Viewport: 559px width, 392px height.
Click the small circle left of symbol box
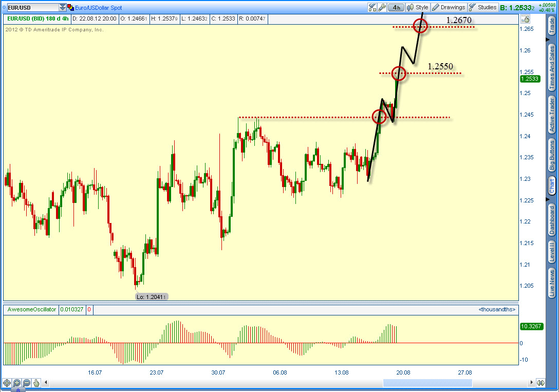[4, 7]
